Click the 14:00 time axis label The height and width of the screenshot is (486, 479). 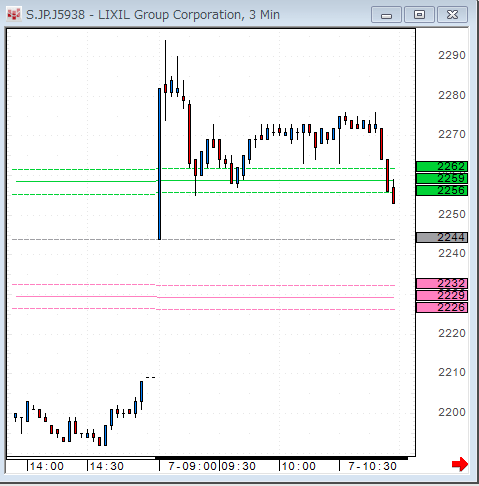point(47,466)
